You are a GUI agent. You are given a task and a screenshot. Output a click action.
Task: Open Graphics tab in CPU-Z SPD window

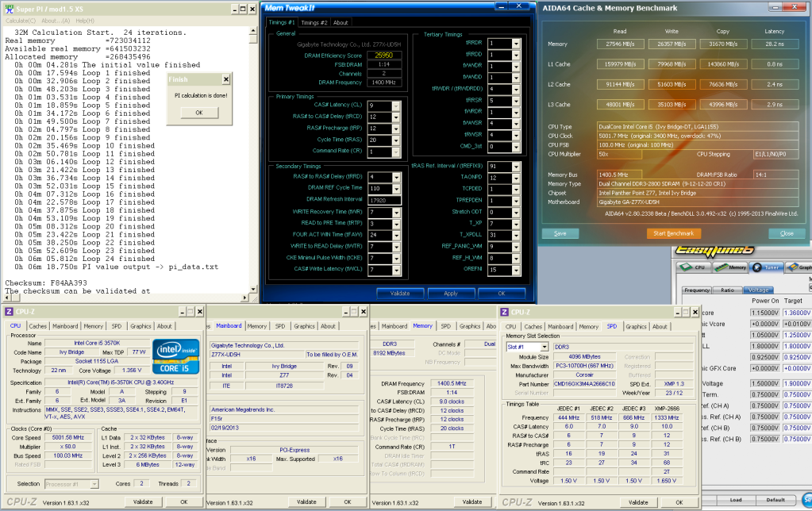[x=636, y=327]
